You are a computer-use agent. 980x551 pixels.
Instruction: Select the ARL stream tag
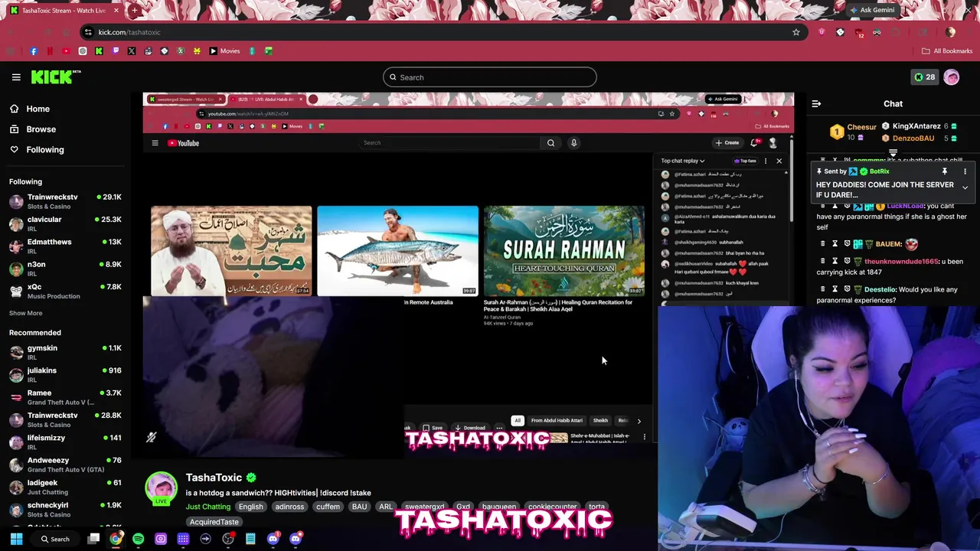386,507
